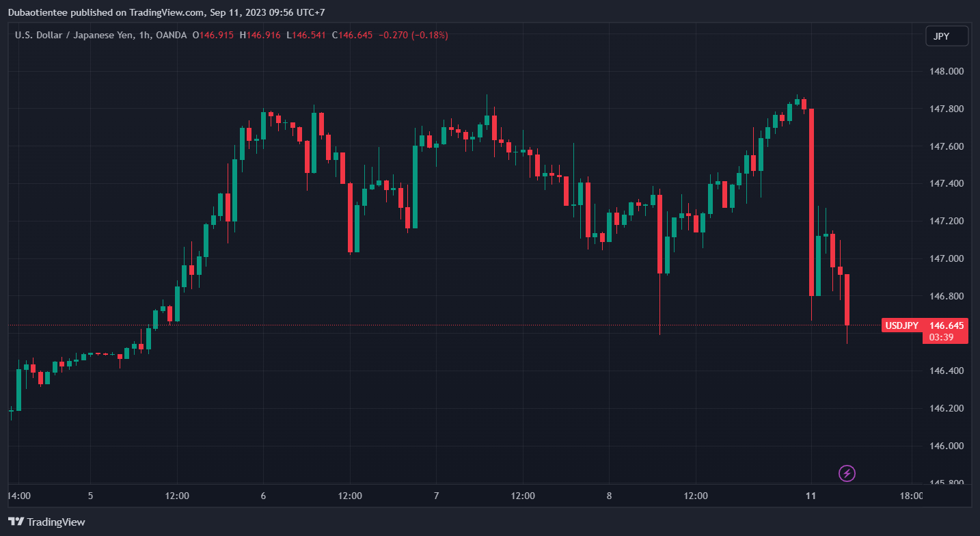The height and width of the screenshot is (536, 980).
Task: Open the JPY currency selector
Action: click(x=947, y=36)
